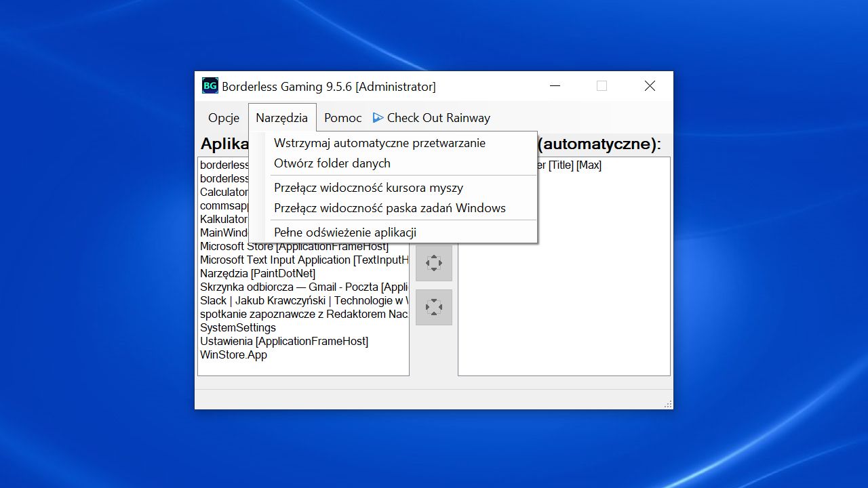Screen dimensions: 868x488
Task: Select WinStore.App in the applications list
Action: 303,354
